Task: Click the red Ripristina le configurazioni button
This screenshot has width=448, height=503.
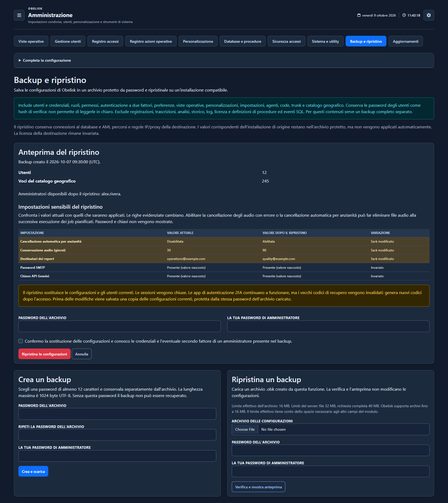Action: [x=45, y=354]
